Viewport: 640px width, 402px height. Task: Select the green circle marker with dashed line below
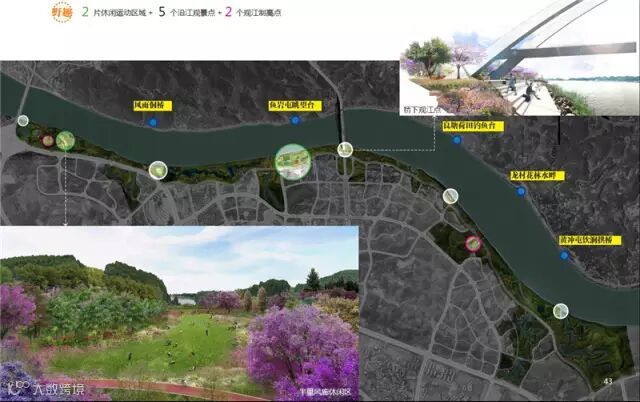pyautogui.click(x=65, y=141)
